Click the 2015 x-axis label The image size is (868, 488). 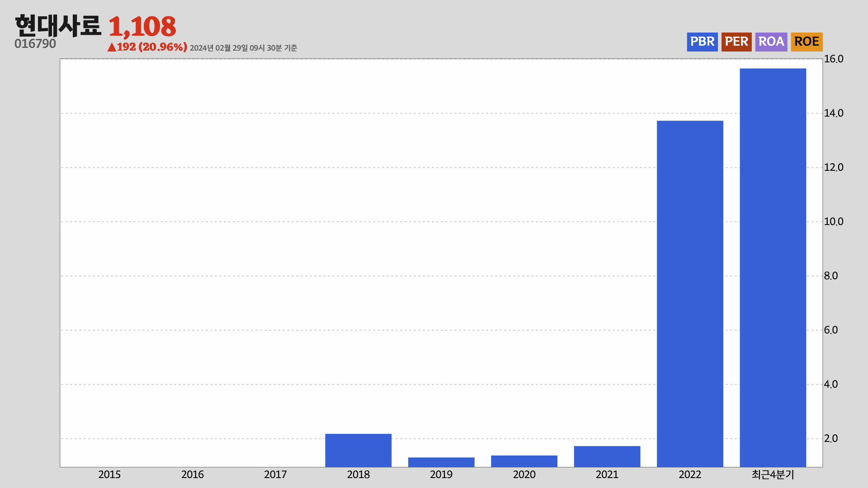109,474
